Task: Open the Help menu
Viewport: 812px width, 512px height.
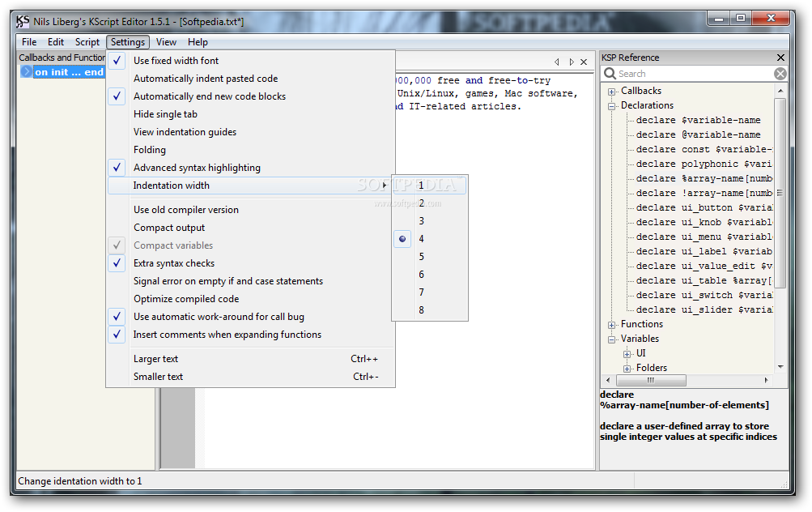Action: pos(198,42)
